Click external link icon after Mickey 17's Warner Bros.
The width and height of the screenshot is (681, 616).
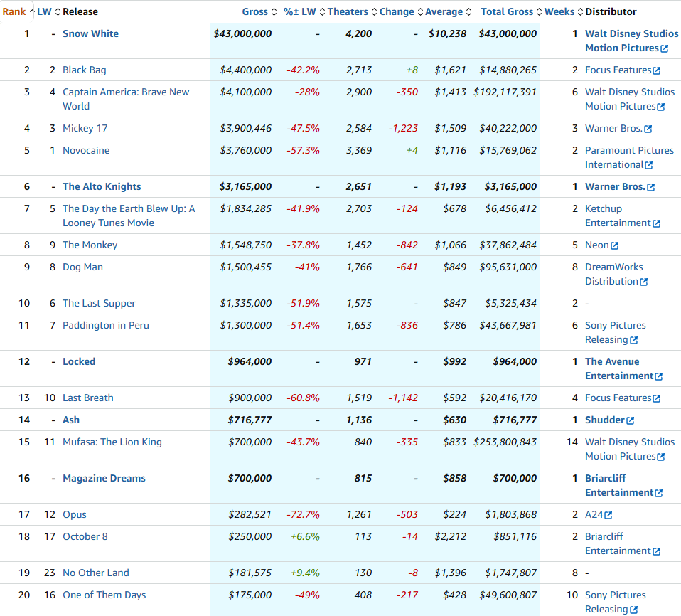[648, 129]
